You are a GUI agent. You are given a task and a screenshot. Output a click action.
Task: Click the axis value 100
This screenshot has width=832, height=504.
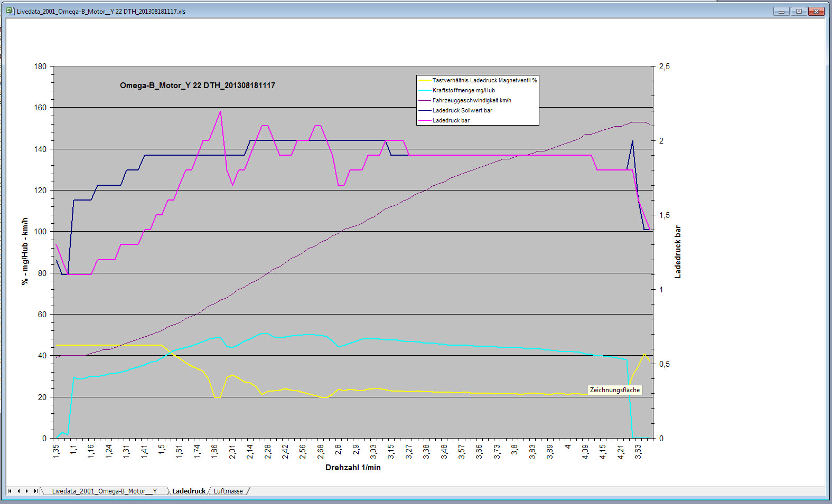[40, 232]
